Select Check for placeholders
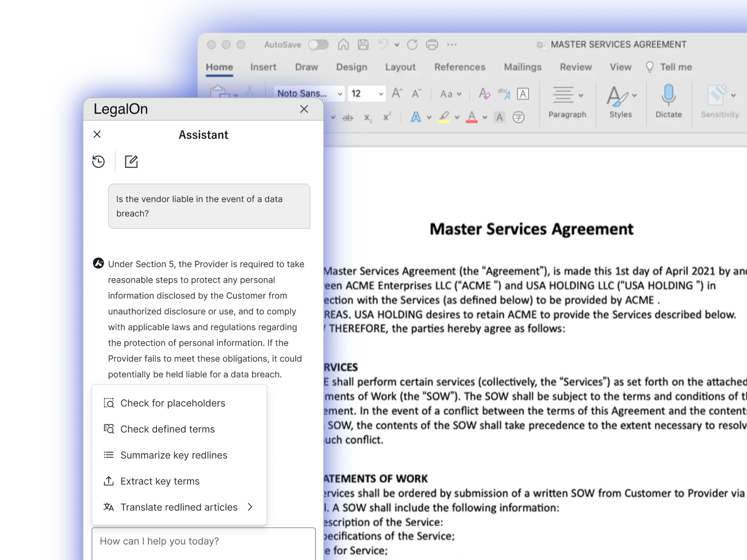This screenshot has height=560, width=747. click(179, 403)
